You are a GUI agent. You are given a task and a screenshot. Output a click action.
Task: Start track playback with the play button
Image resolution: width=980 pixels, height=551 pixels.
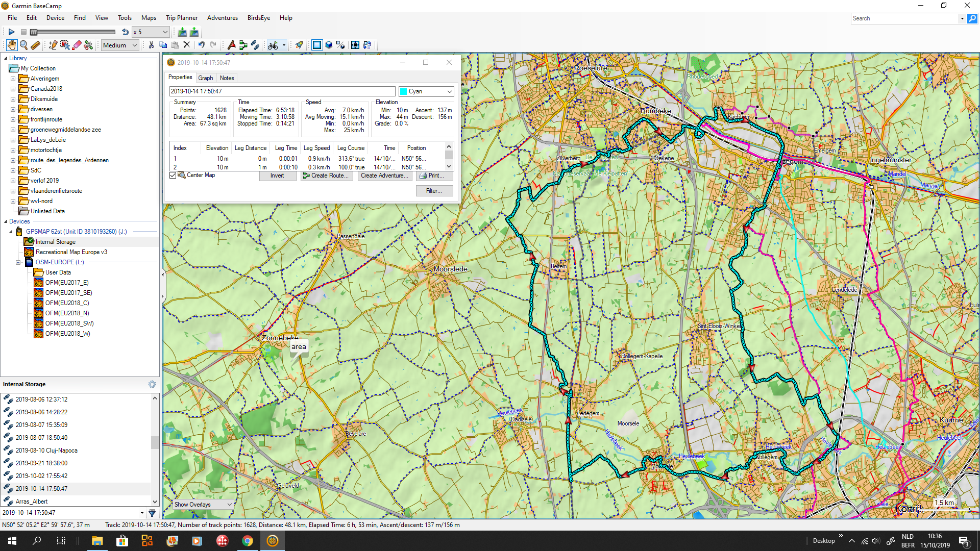tap(11, 32)
